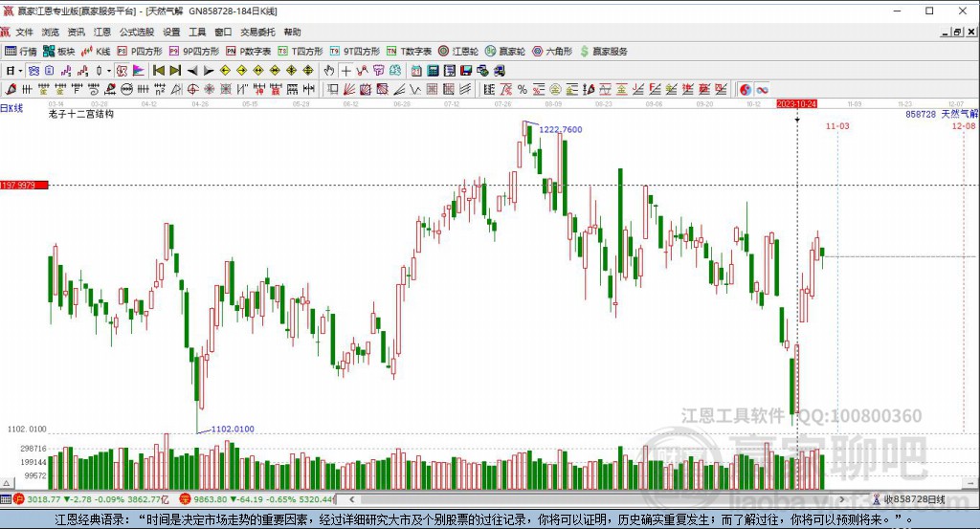980x529 pixels.
Task: Open the 9T四方形 tool
Action: tap(354, 52)
